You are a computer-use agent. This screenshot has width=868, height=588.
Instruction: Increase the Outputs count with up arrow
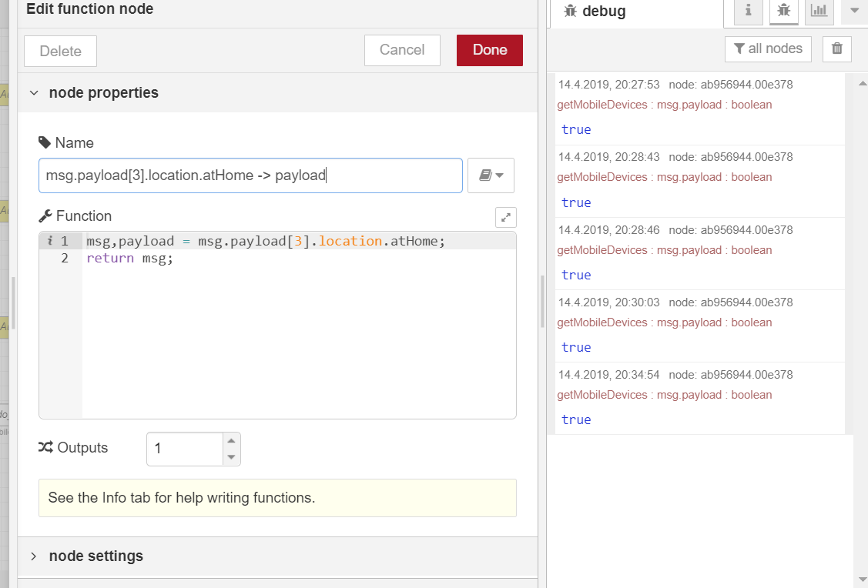click(231, 441)
